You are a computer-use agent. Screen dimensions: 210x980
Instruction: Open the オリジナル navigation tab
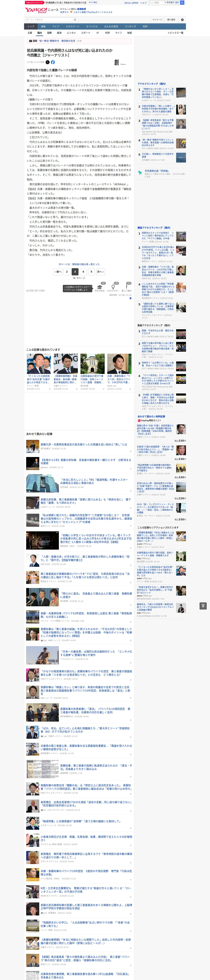pyautogui.click(x=92, y=27)
